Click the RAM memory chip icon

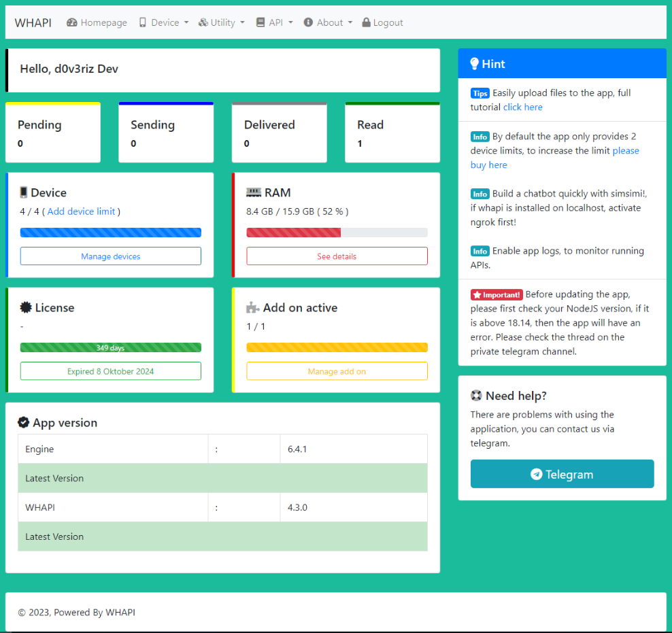pos(253,192)
